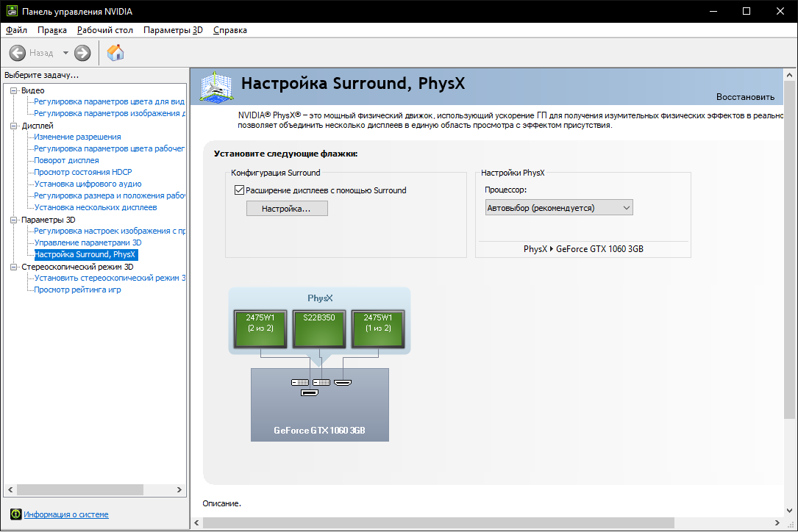Click the Настройка... button
The height and width of the screenshot is (532, 798).
pos(287,209)
